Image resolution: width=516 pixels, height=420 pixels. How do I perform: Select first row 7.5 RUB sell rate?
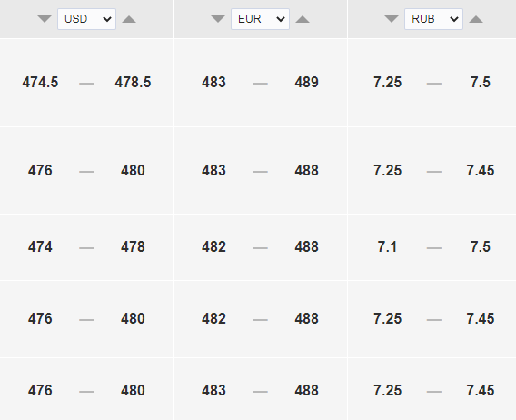pyautogui.click(x=481, y=83)
